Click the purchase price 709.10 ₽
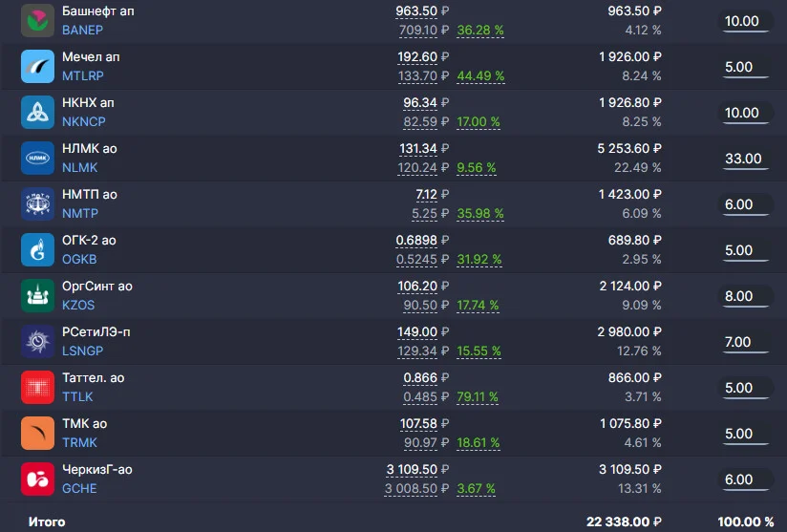Screen dimensions: 787x532 coord(424,31)
